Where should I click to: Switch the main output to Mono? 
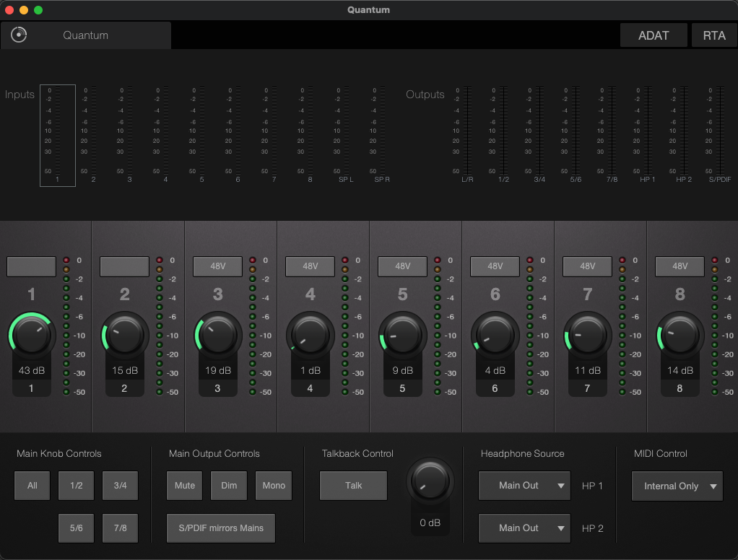pos(274,485)
